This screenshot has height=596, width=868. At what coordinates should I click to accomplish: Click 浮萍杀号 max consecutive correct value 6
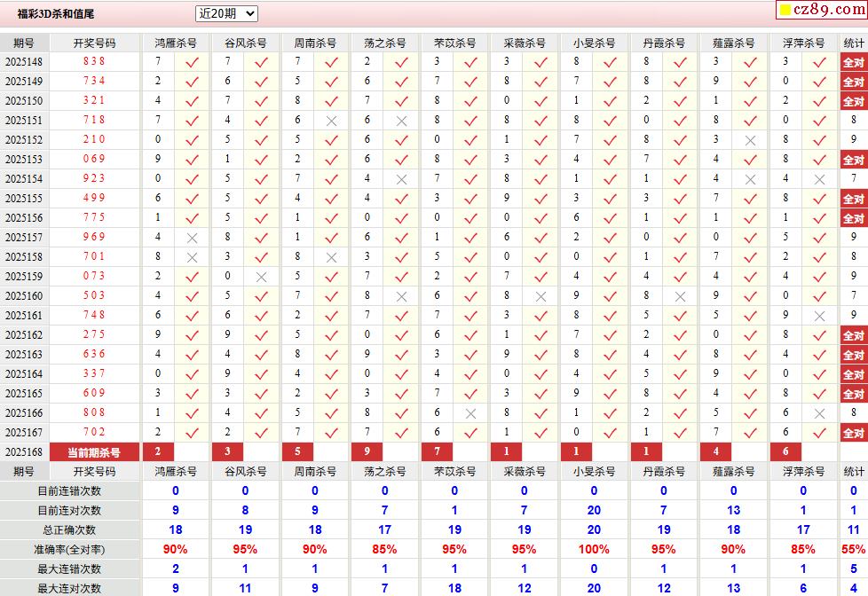803,588
